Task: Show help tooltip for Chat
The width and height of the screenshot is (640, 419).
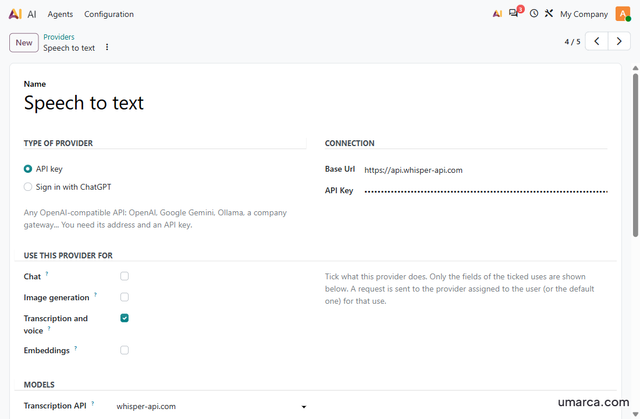Action: point(47,273)
